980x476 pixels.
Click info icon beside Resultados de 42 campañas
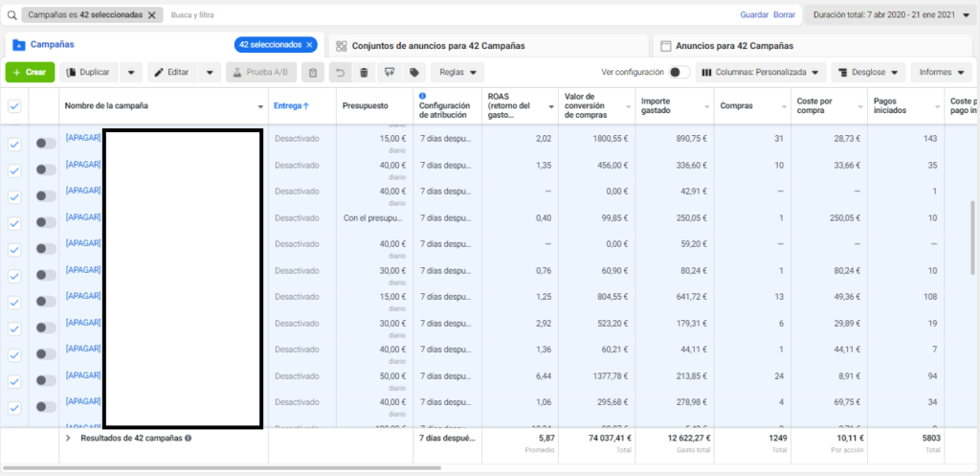coord(189,439)
